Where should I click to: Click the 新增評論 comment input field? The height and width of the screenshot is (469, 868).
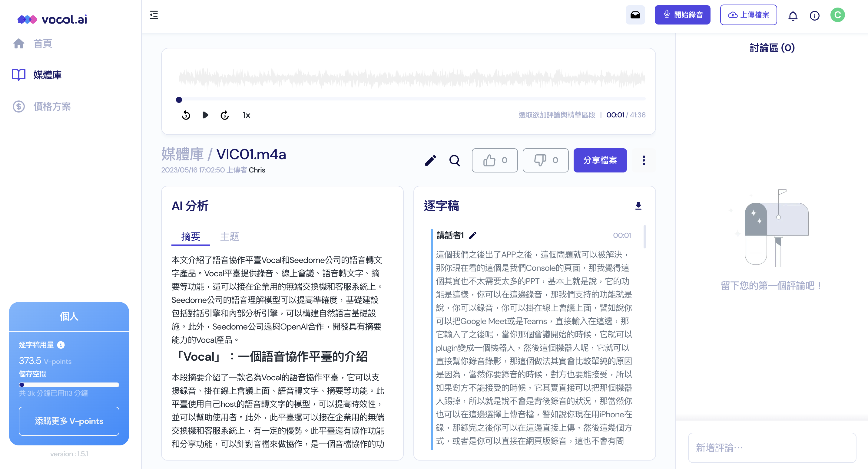(772, 448)
